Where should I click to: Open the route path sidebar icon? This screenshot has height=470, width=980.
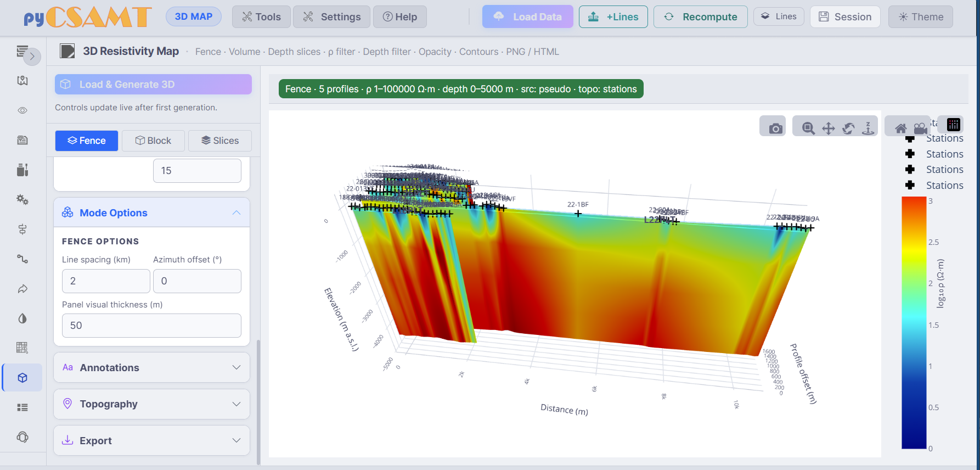point(22,259)
